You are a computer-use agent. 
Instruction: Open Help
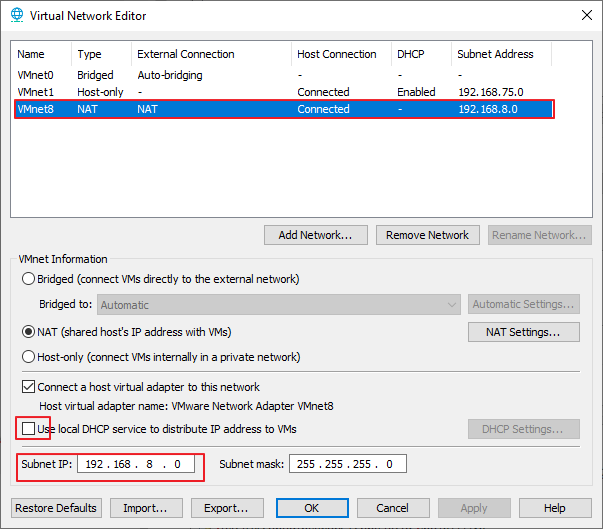[x=555, y=508]
